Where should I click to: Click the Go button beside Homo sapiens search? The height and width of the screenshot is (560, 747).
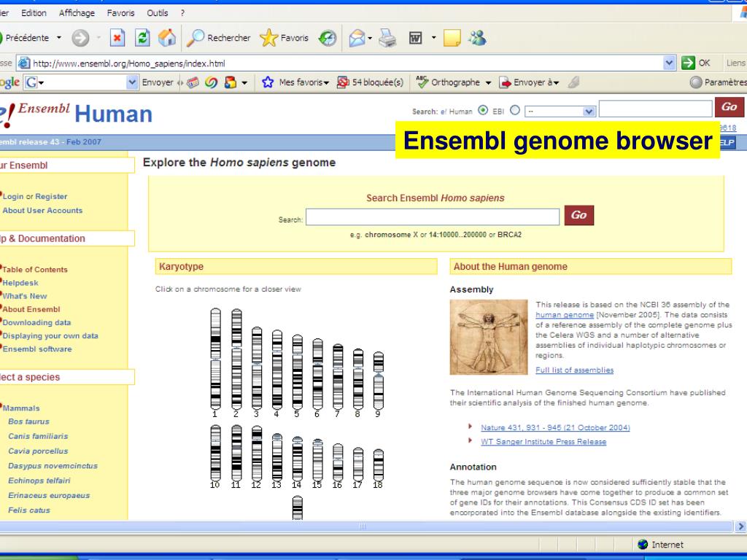pos(578,215)
